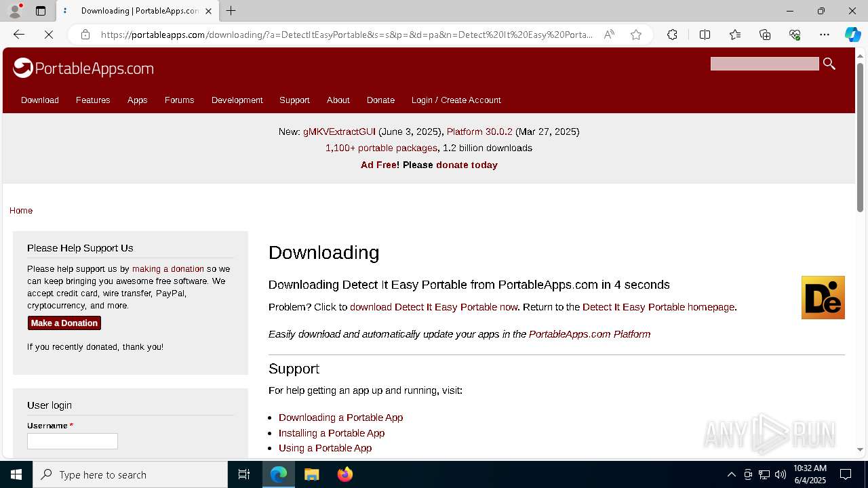The image size is (868, 488).
Task: Open the tab actions menu icon
Action: tap(41, 11)
